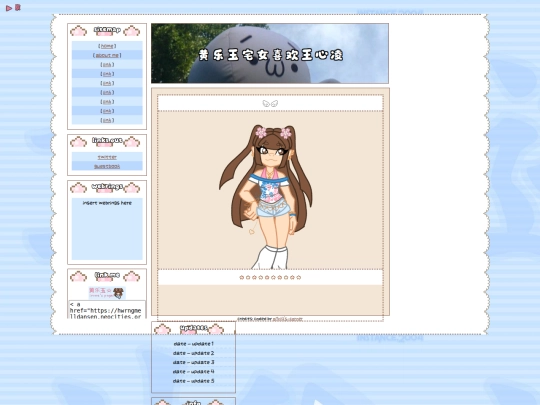Open the guestbook link under links out
The height and width of the screenshot is (405, 540).
107,166
